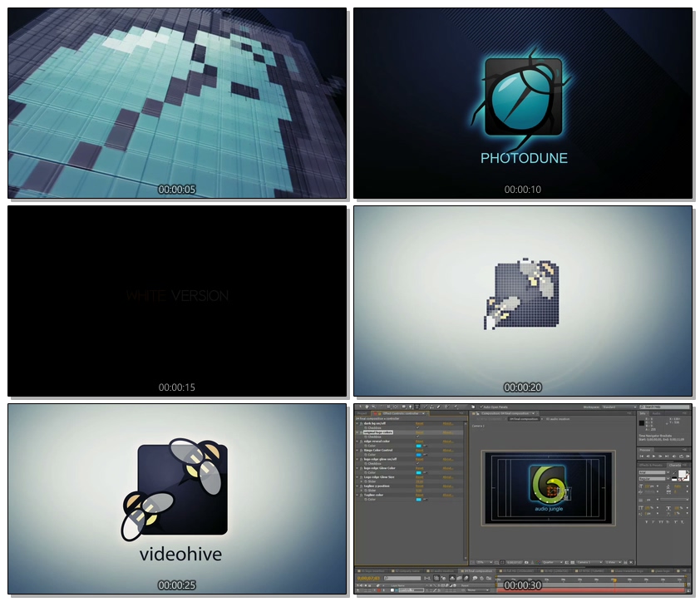This screenshot has width=700, height=602.
Task: Jump to first frame in Preview panel
Action: coord(642,456)
